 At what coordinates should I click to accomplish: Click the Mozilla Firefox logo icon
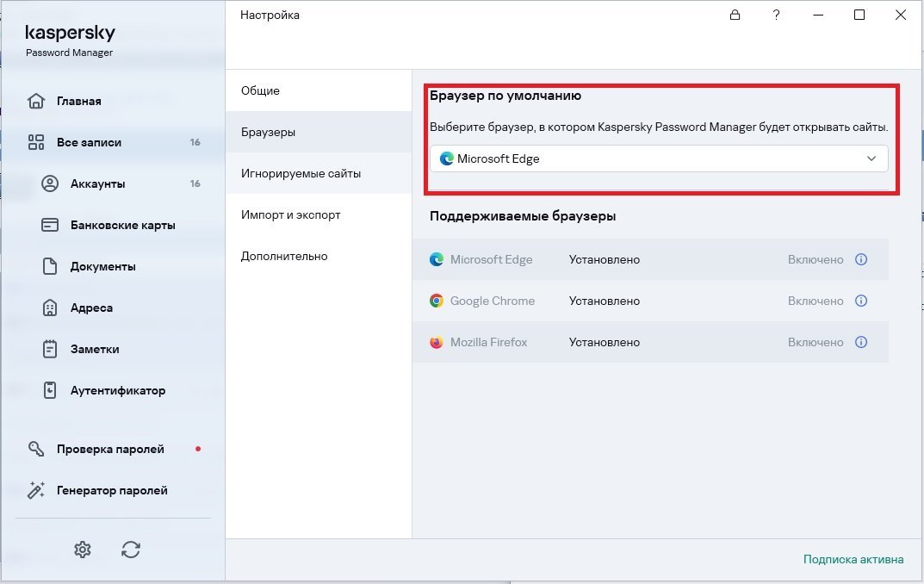click(437, 342)
